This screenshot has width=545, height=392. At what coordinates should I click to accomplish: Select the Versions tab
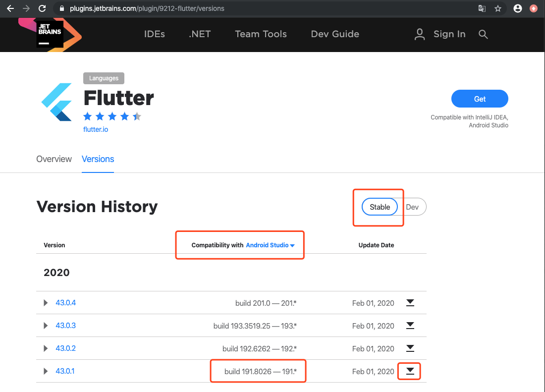tap(98, 159)
